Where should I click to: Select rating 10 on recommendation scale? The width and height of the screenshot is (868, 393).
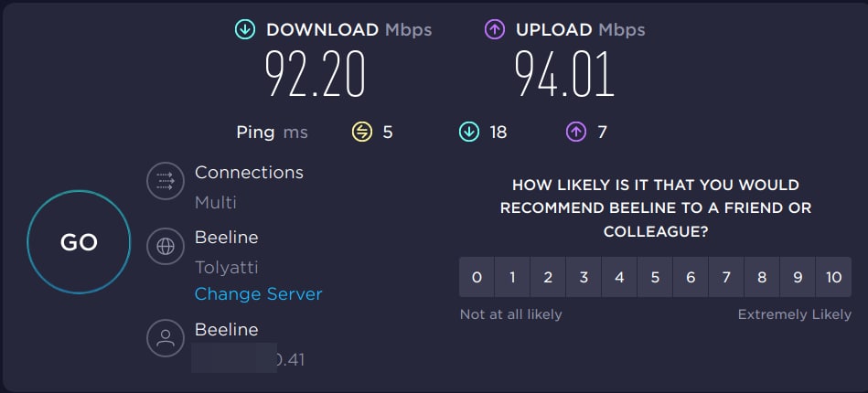point(833,278)
